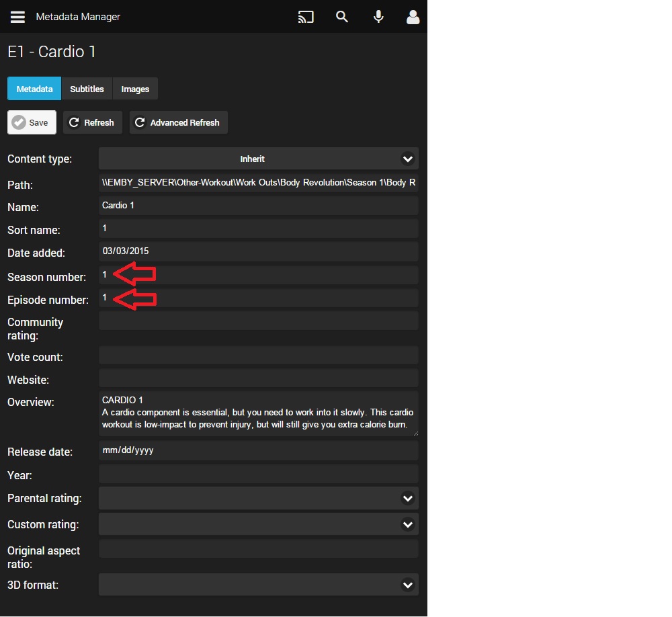Open the Parental rating dropdown
The width and height of the screenshot is (672, 617).
click(258, 498)
